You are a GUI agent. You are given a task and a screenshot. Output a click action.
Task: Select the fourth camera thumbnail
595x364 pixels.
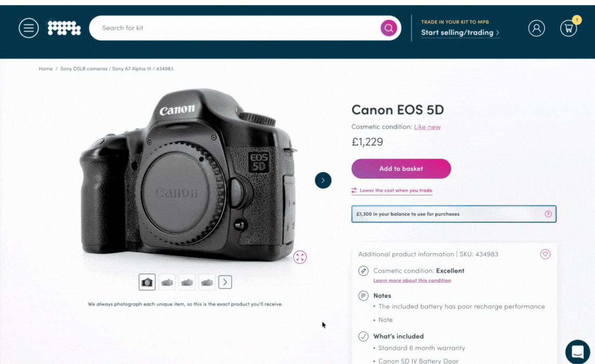tap(207, 282)
